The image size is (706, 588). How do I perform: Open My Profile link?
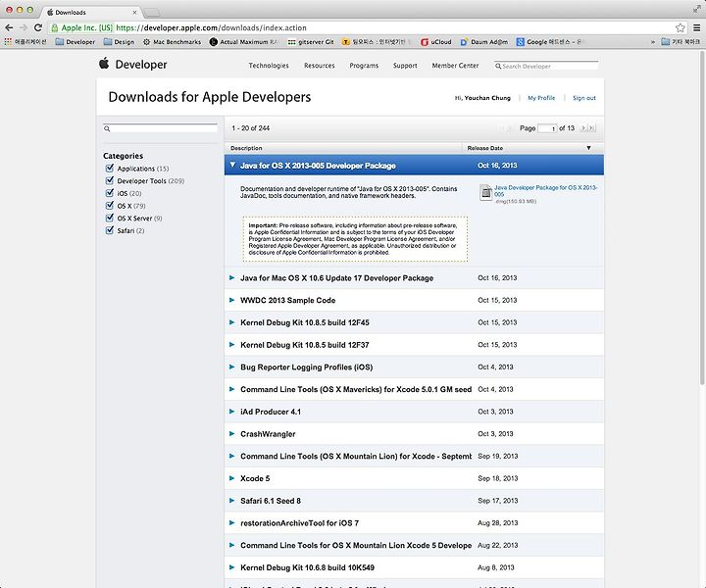(541, 98)
